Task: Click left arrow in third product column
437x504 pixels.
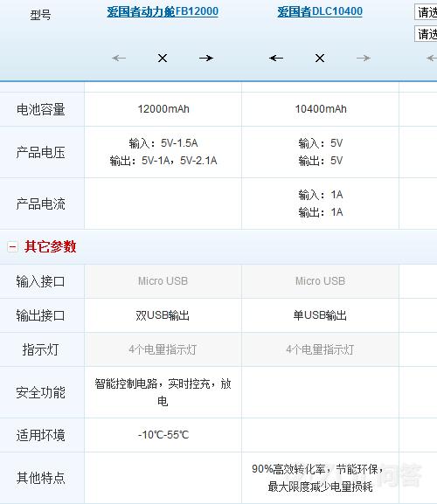Action: click(x=432, y=59)
